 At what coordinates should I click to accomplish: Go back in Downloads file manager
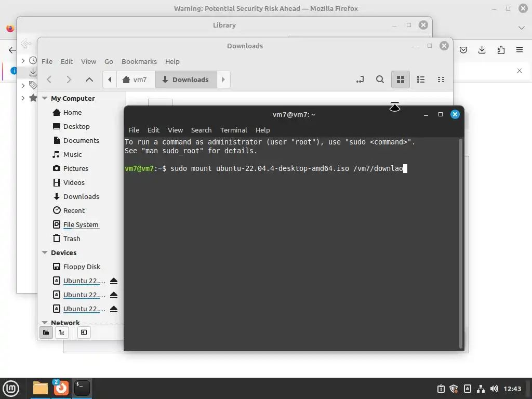pos(49,79)
